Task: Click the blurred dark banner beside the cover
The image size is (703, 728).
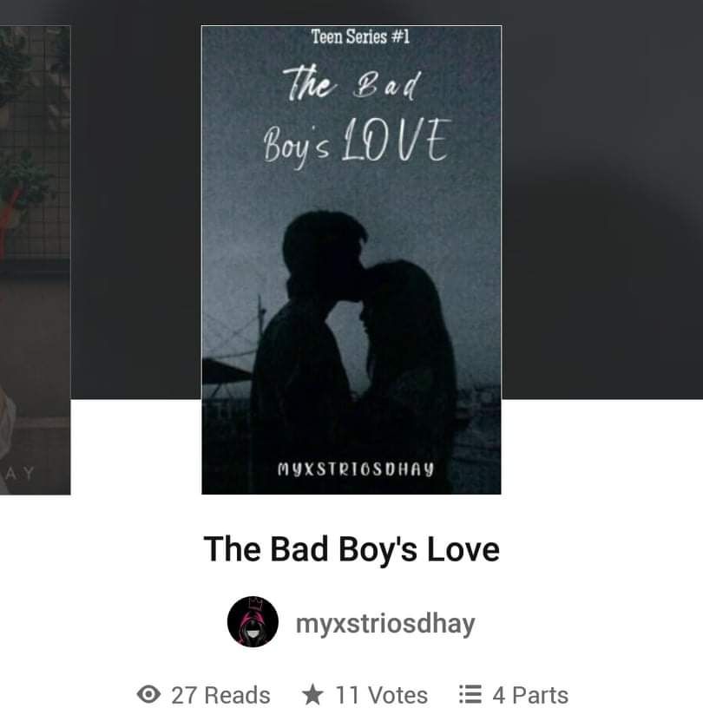Action: pos(602,200)
